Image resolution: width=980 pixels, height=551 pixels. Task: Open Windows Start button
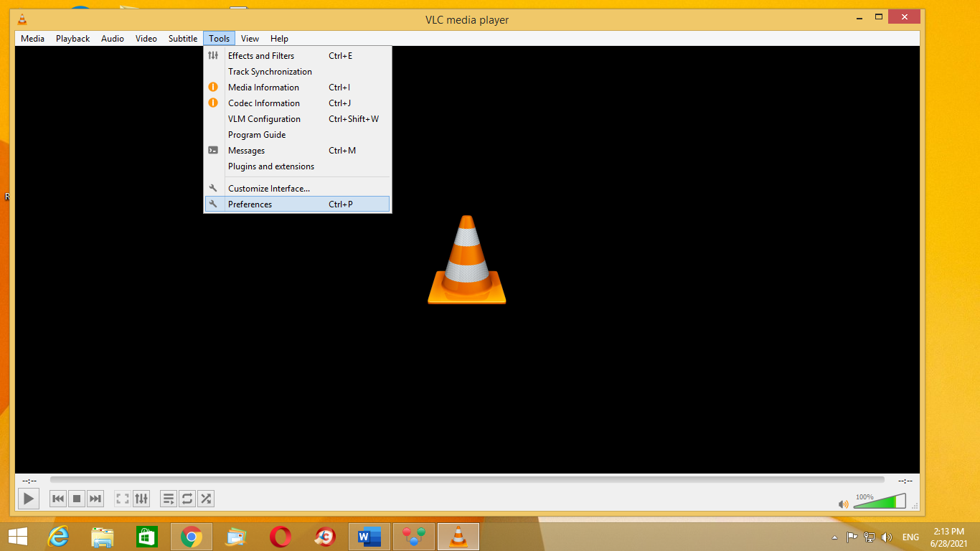[x=17, y=537]
